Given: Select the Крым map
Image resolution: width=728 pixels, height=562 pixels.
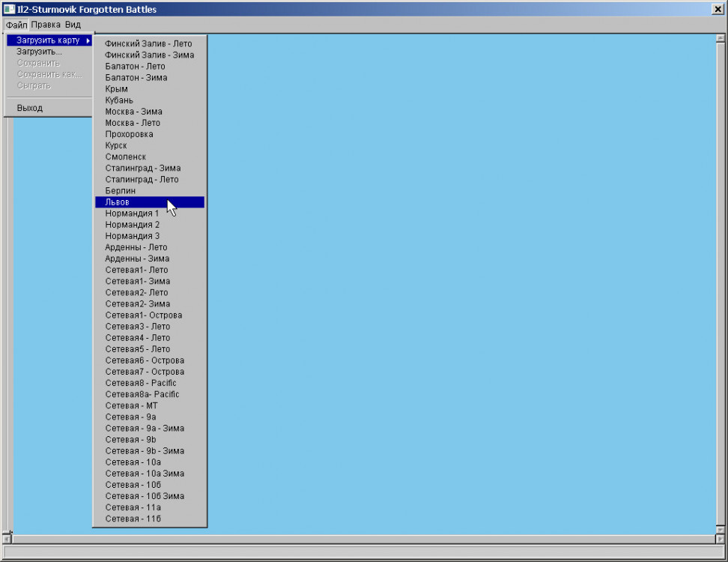Looking at the screenshot, I should tap(117, 89).
